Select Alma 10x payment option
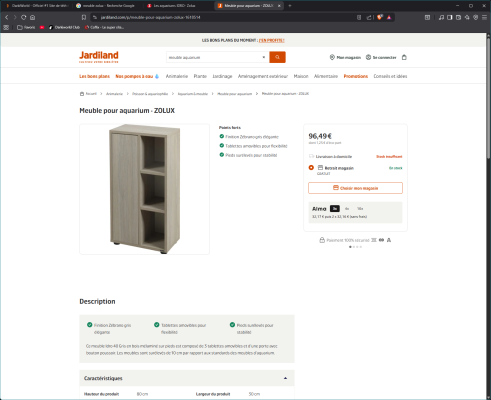The width and height of the screenshot is (491, 400). pyautogui.click(x=360, y=209)
